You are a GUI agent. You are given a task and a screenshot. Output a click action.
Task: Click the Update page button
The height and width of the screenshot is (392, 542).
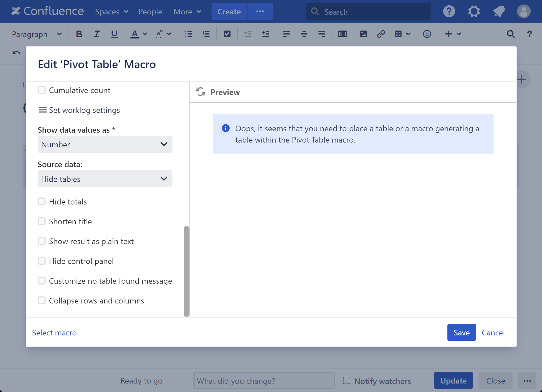[453, 381]
